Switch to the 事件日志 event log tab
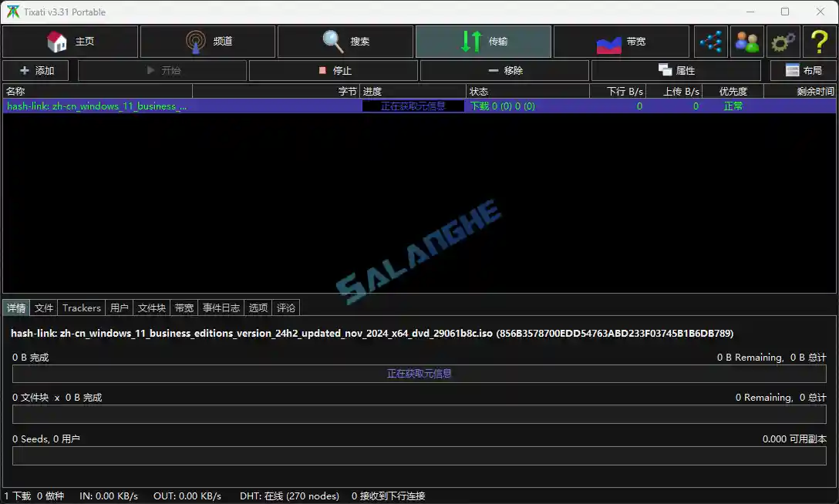 click(221, 307)
